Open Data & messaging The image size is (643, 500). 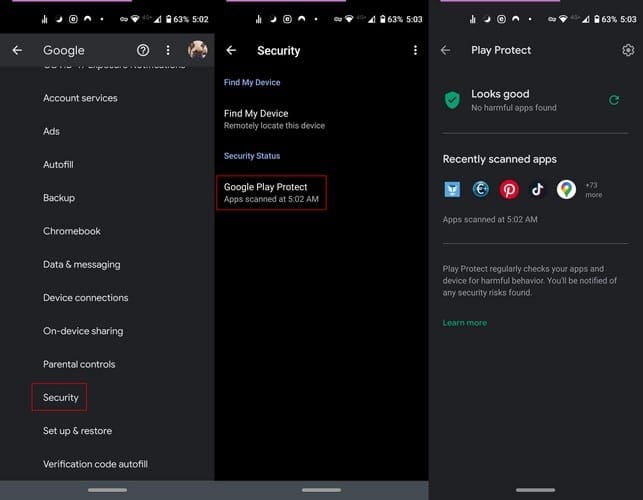[82, 265]
